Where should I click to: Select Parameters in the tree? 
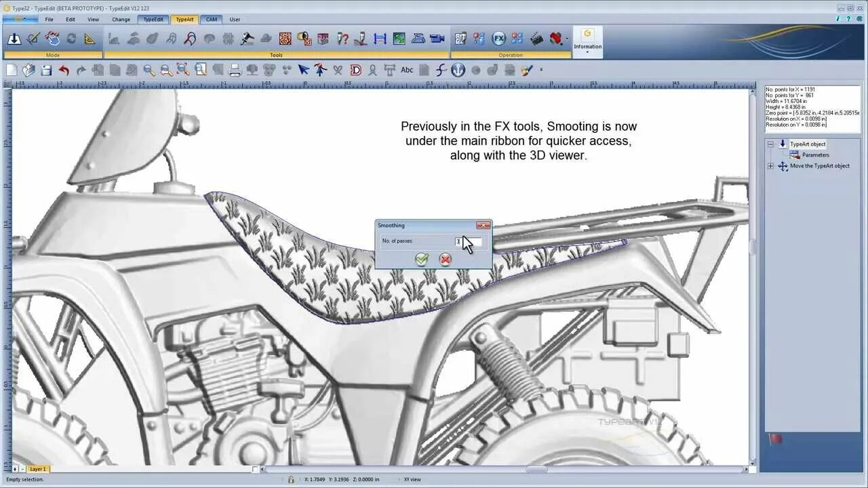click(x=815, y=155)
